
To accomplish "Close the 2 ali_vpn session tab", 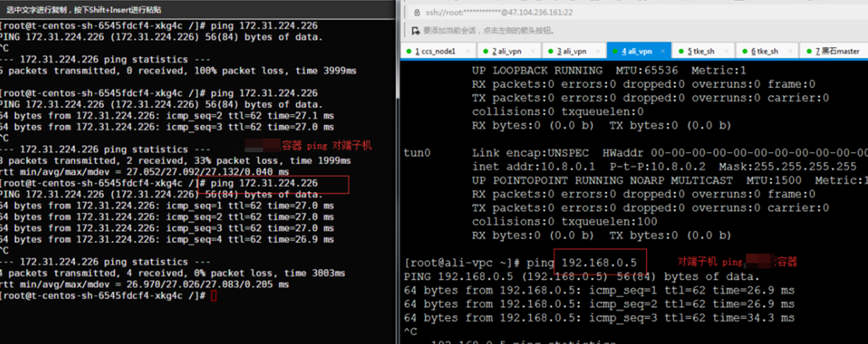I will click(533, 51).
